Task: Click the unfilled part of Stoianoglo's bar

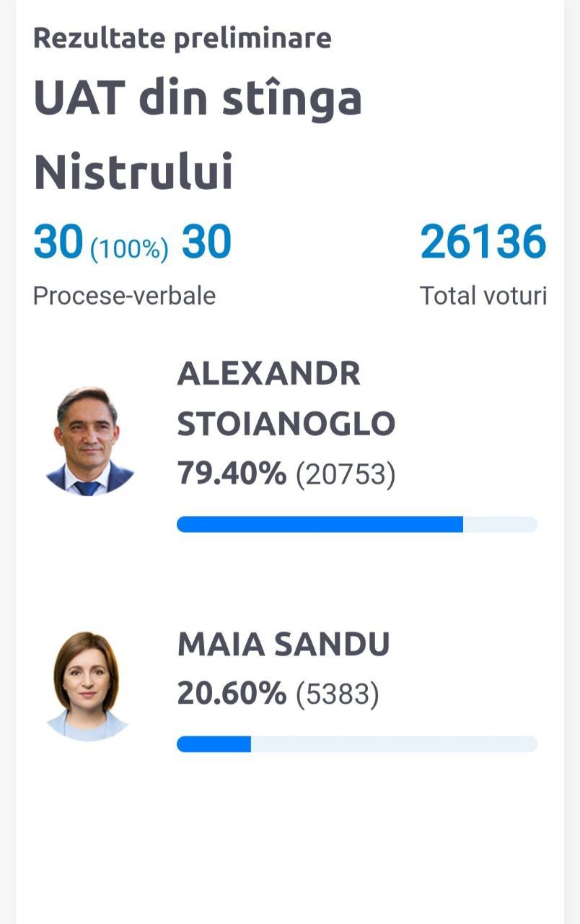Action: [501, 525]
